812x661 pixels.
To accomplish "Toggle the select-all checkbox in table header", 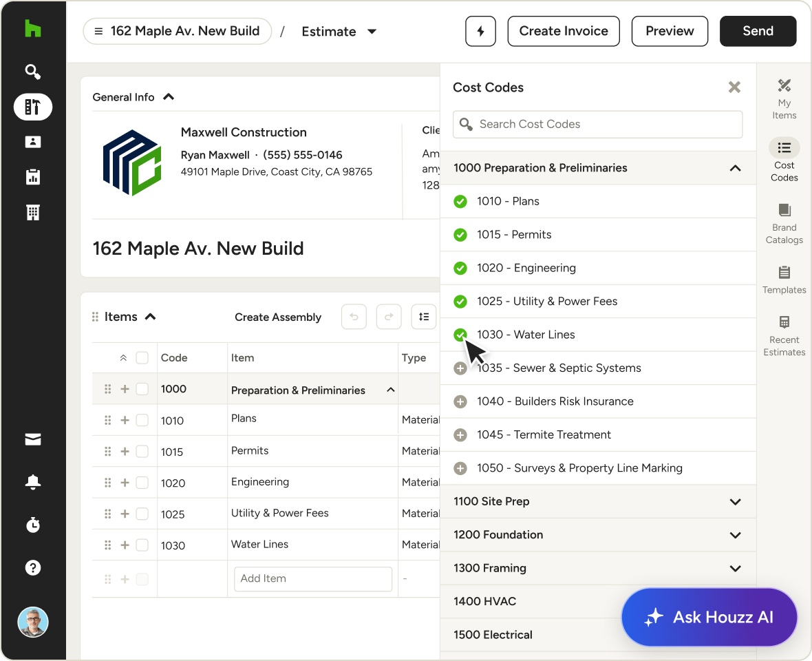I will coord(142,358).
